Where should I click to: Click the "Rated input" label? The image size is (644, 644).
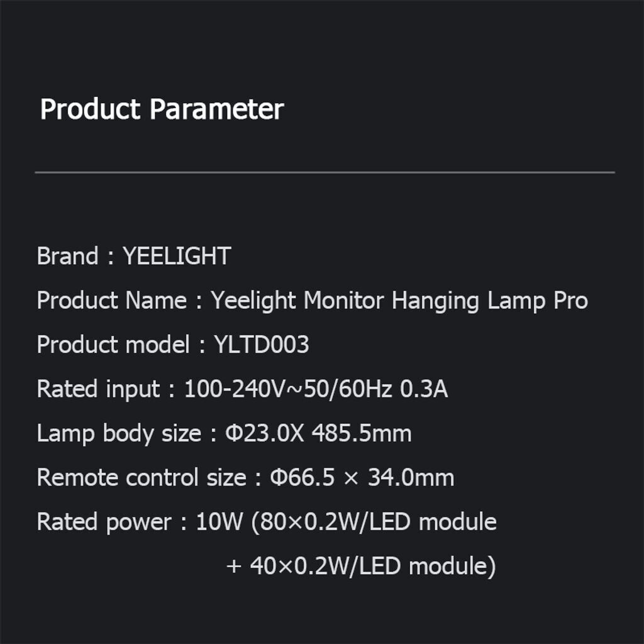click(97, 389)
